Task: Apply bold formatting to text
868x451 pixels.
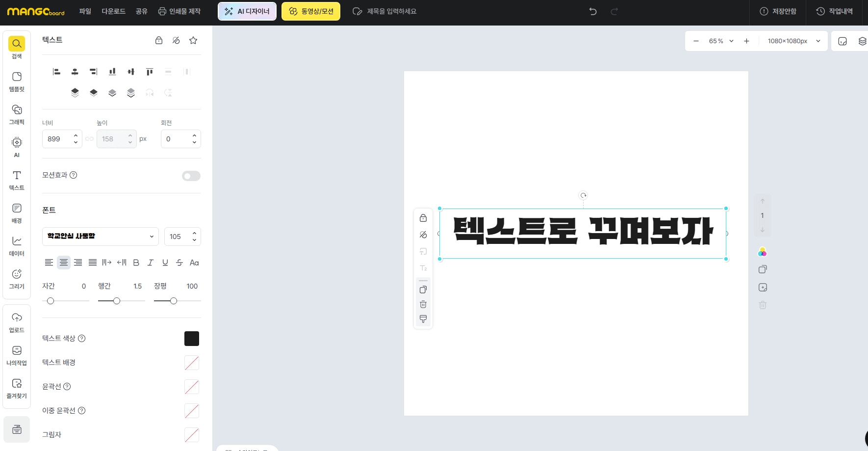Action: coord(136,263)
